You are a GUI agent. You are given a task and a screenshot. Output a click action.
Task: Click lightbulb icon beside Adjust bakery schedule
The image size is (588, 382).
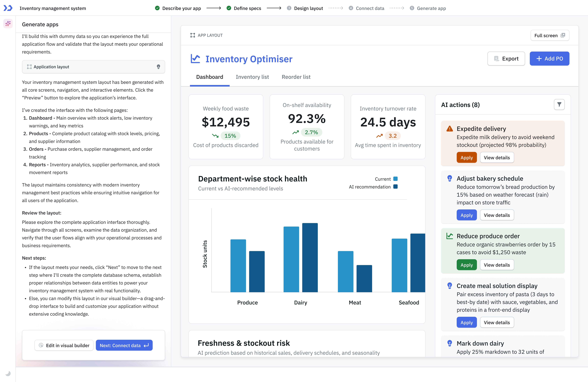(450, 178)
